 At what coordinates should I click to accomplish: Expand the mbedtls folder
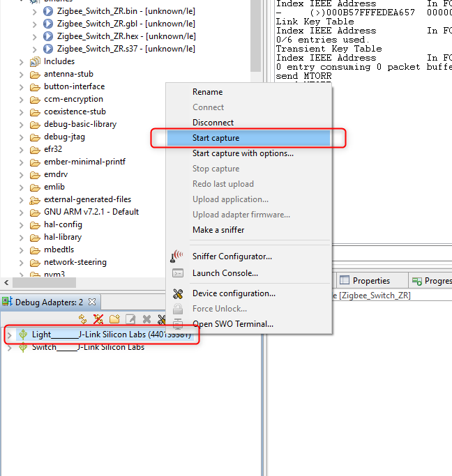[21, 250]
